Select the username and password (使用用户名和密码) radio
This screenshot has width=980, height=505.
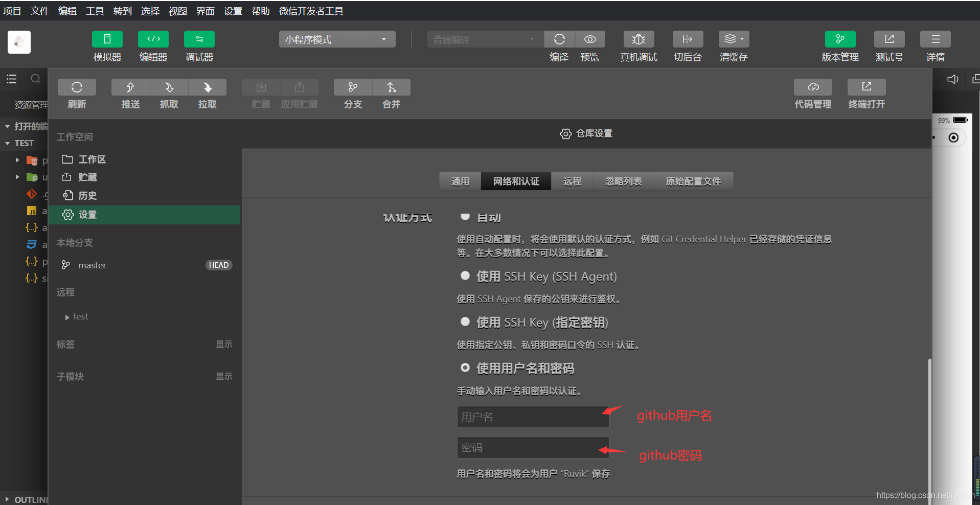tap(465, 368)
